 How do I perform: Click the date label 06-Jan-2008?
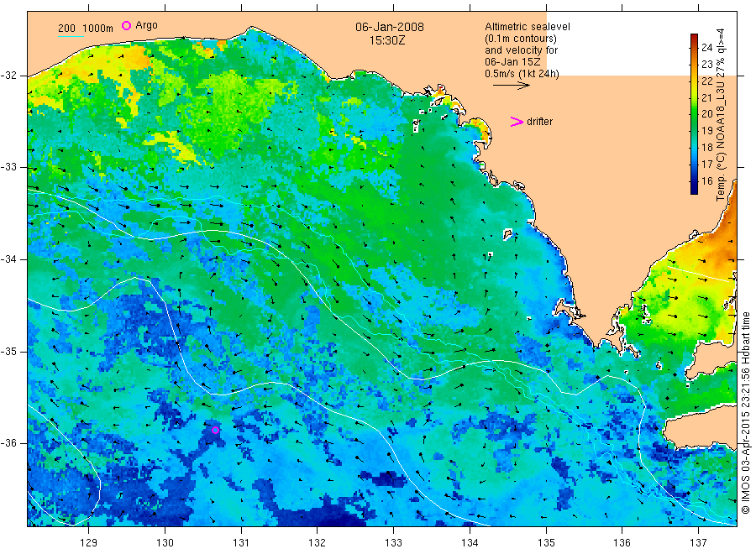(x=390, y=27)
